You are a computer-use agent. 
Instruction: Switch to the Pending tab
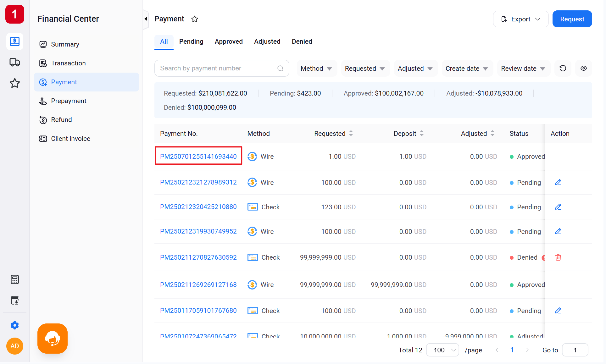[x=191, y=41]
